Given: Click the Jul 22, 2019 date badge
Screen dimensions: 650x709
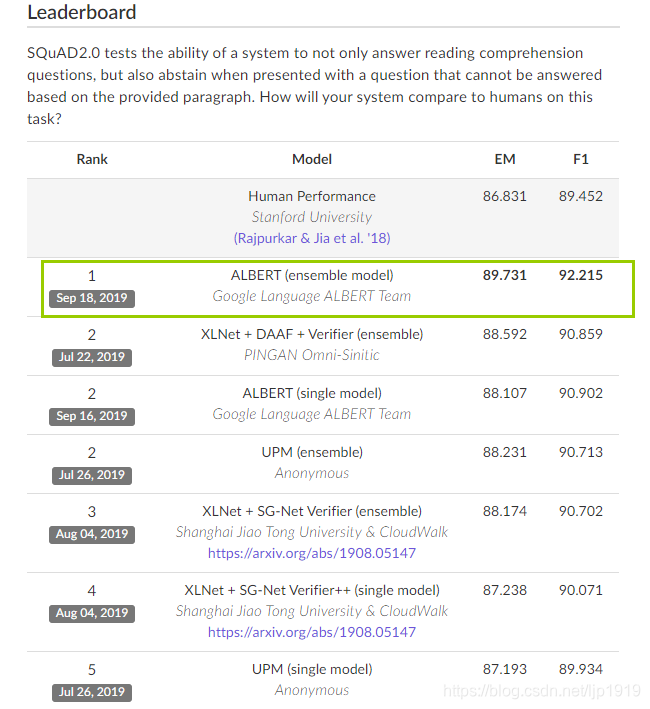Looking at the screenshot, I should coord(92,357).
